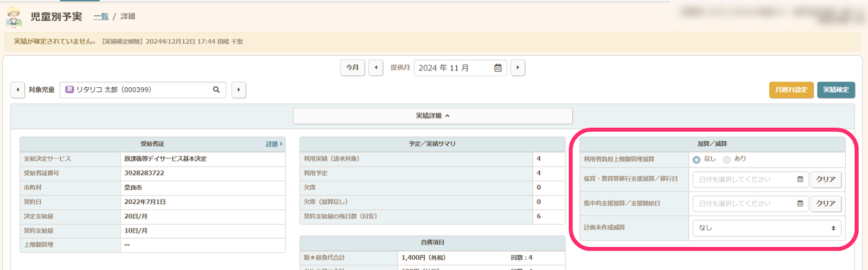868x270 pixels.
Task: Click the 集中的支援加算 支援開始日 date input
Action: point(743,204)
